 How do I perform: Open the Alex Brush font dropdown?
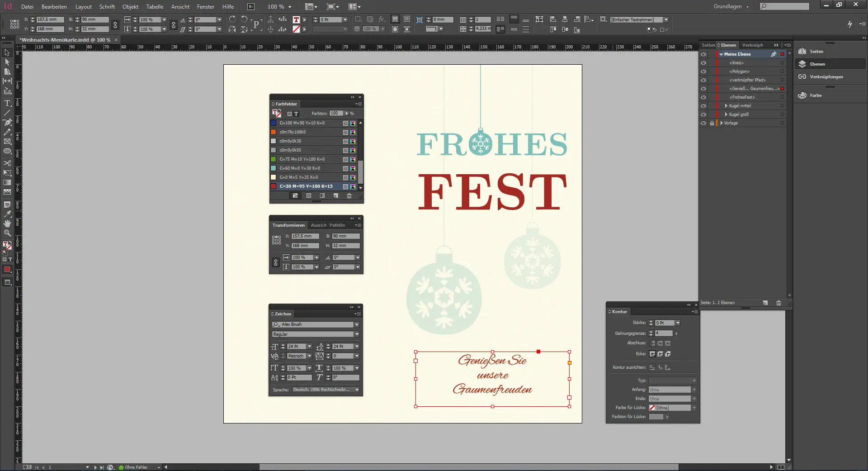[x=357, y=324]
